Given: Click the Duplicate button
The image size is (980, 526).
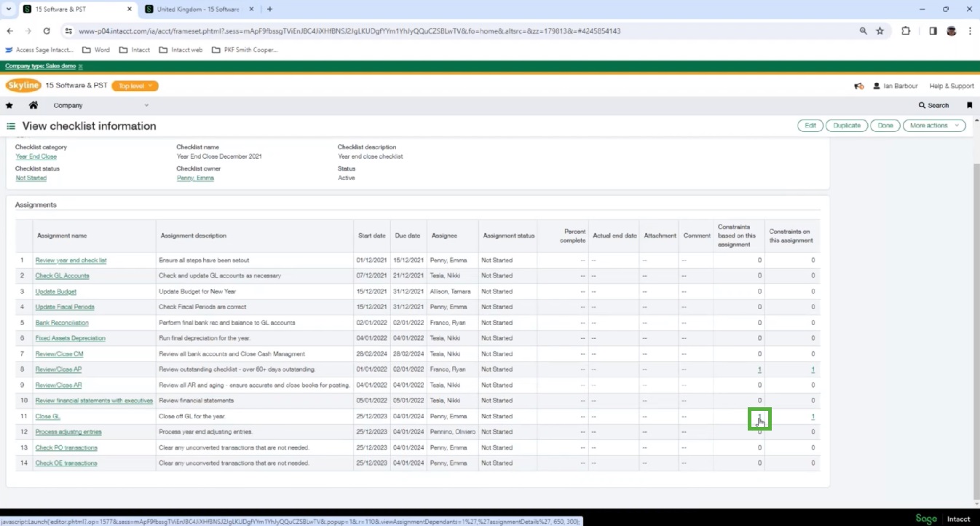Looking at the screenshot, I should [x=847, y=125].
